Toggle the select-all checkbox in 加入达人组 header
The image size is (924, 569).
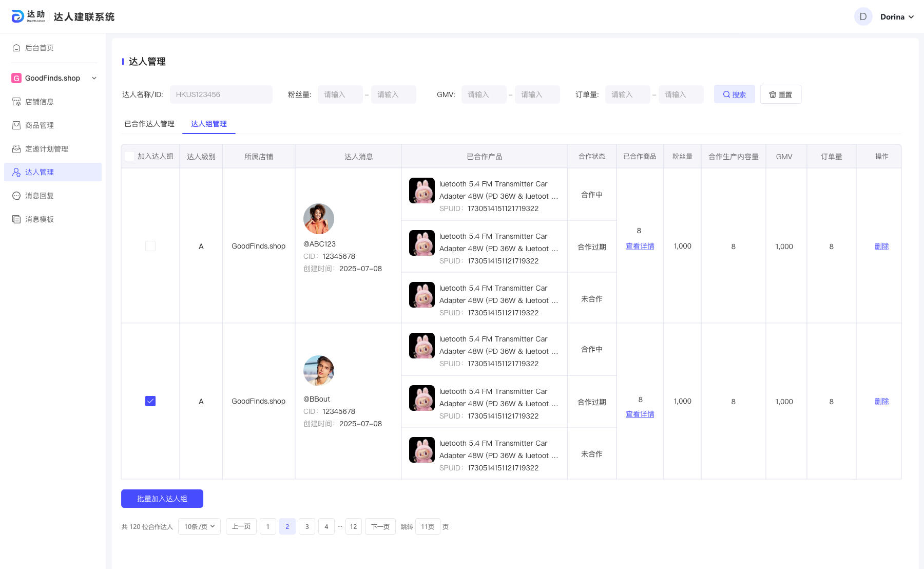(130, 156)
